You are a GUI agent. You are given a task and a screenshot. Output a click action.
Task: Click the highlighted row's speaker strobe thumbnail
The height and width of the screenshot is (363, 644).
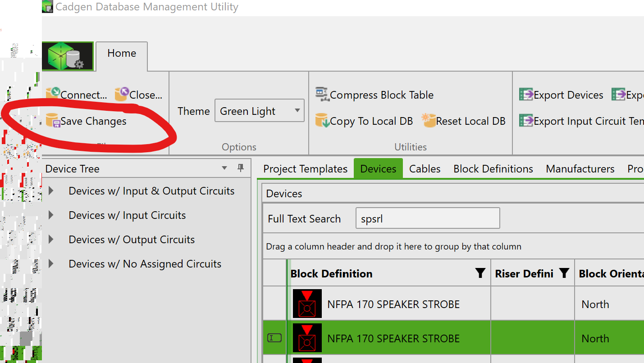pyautogui.click(x=307, y=338)
